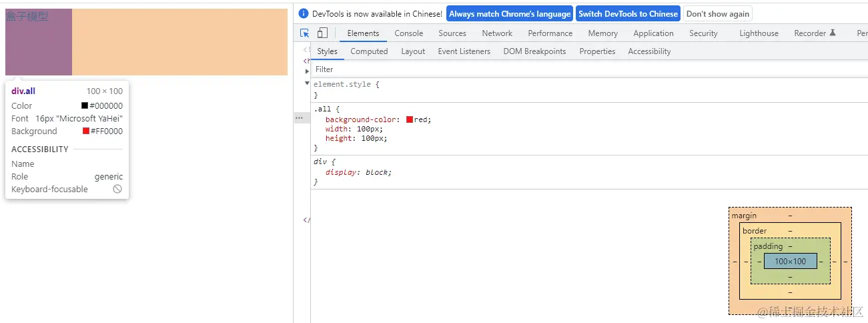Click the background-color property name
The image size is (868, 323).
[x=361, y=119]
